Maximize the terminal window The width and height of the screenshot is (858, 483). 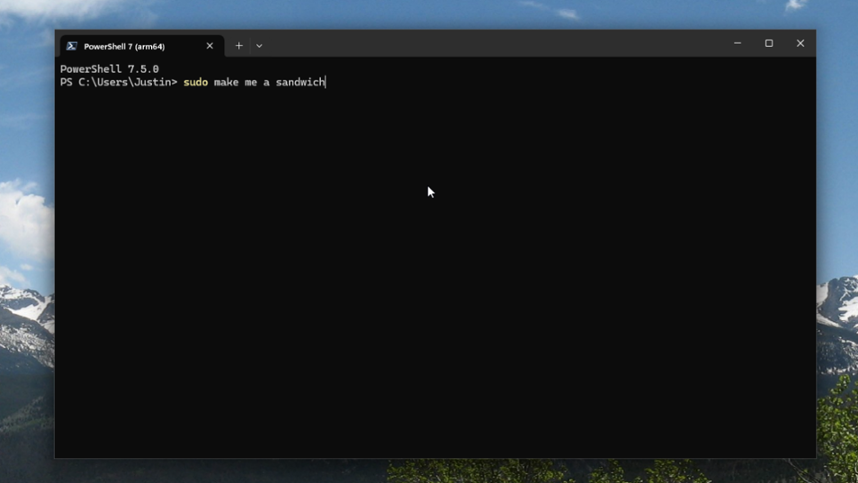point(769,44)
